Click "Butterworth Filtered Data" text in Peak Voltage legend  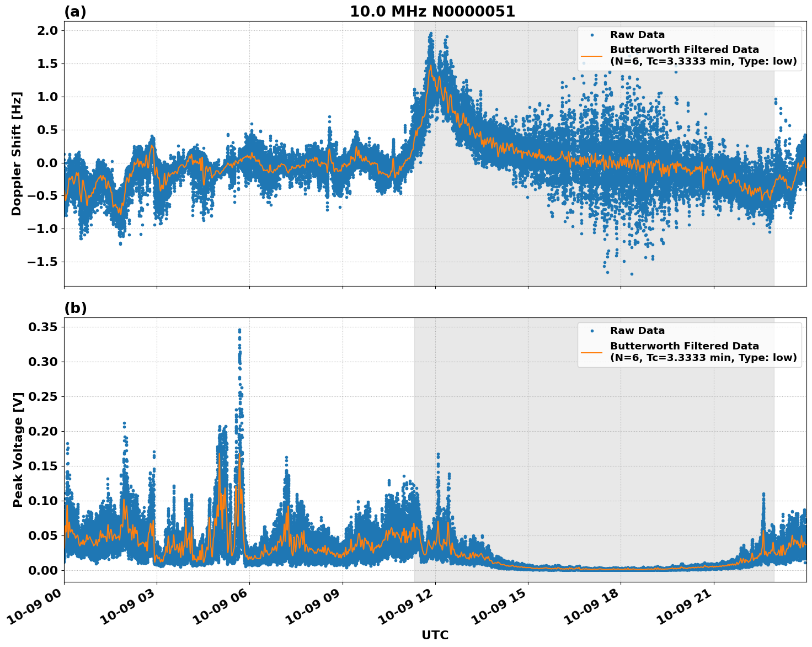click(684, 346)
